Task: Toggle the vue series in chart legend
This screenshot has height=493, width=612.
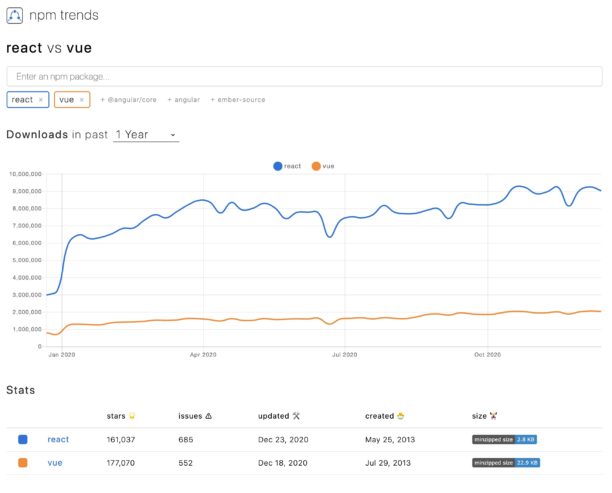Action: click(x=323, y=166)
